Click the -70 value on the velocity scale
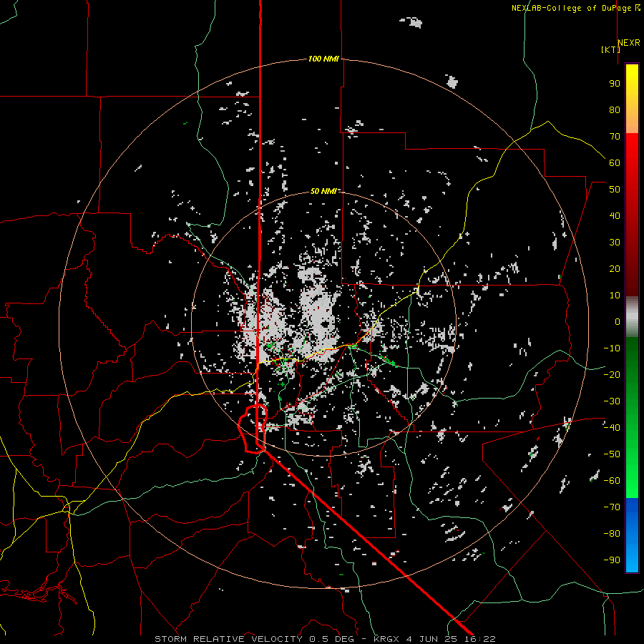Viewport: 644px width, 644px height. [612, 507]
